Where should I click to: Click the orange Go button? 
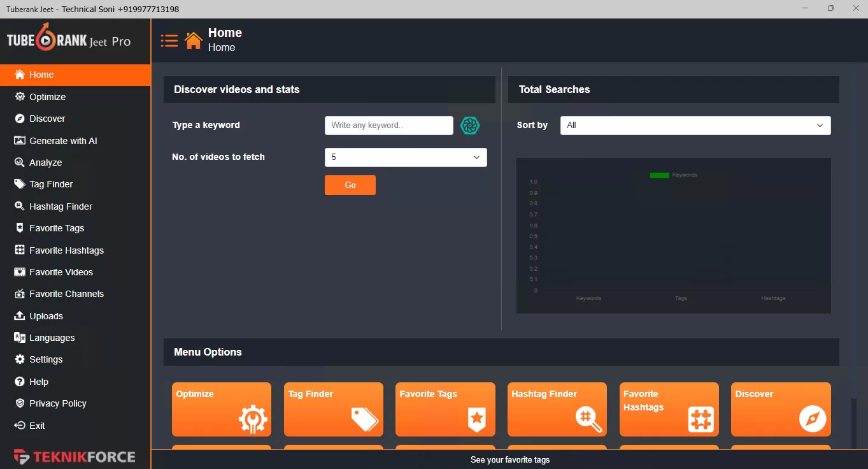[350, 185]
